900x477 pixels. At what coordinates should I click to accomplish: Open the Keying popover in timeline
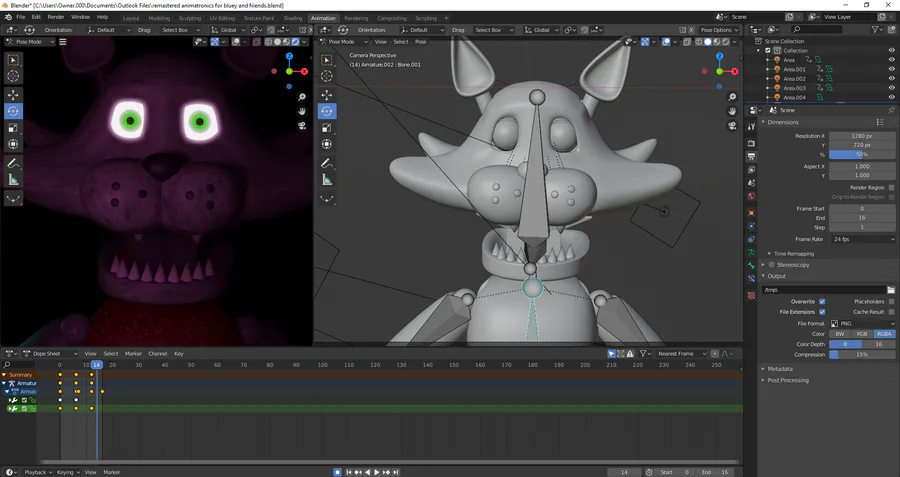pyautogui.click(x=68, y=472)
